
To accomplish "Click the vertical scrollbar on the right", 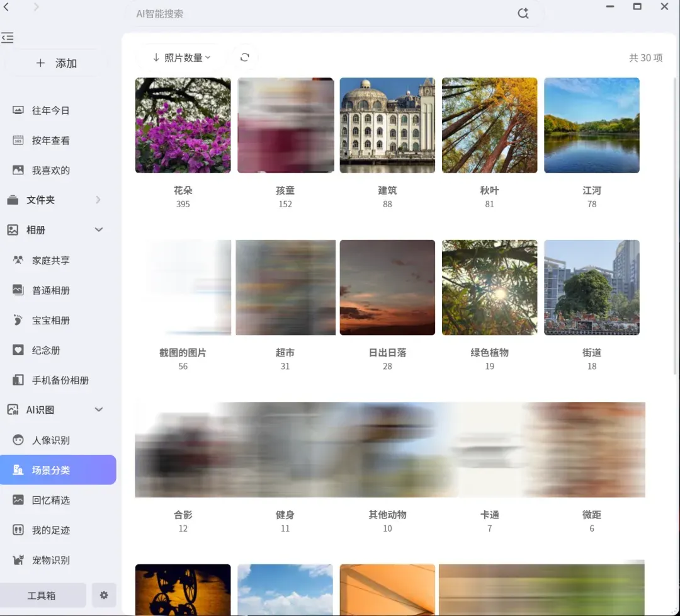I will click(676, 225).
